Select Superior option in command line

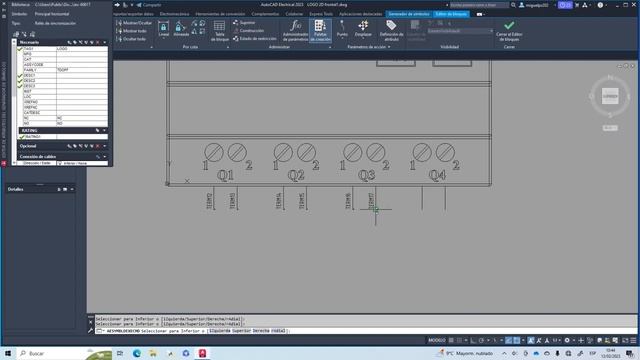[x=242, y=331]
